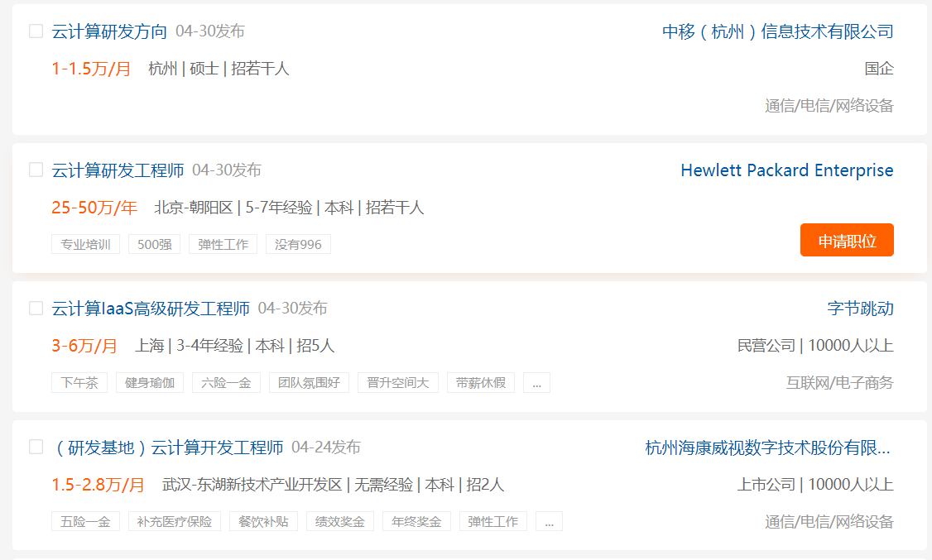Select the 云计算研发工程师 job checkbox
This screenshot has width=932, height=560.
(36, 170)
